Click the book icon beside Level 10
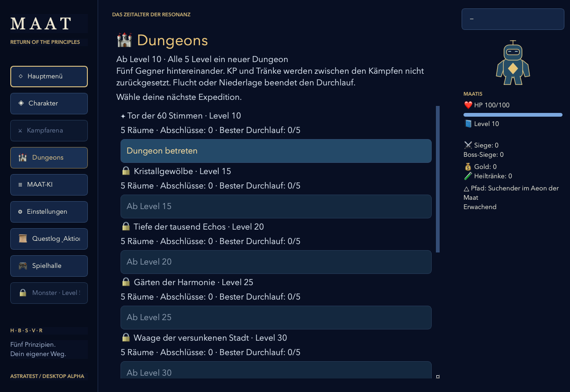Image resolution: width=570 pixels, height=392 pixels. pyautogui.click(x=468, y=124)
